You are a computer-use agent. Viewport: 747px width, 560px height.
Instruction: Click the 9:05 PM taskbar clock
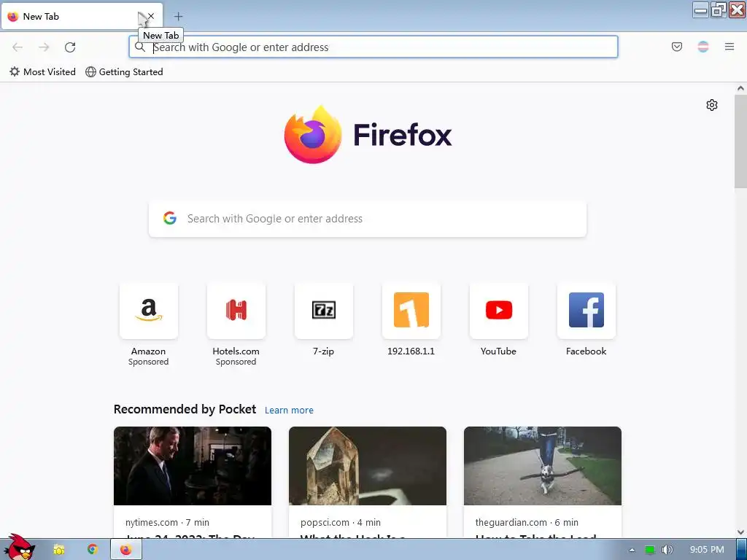tap(707, 550)
